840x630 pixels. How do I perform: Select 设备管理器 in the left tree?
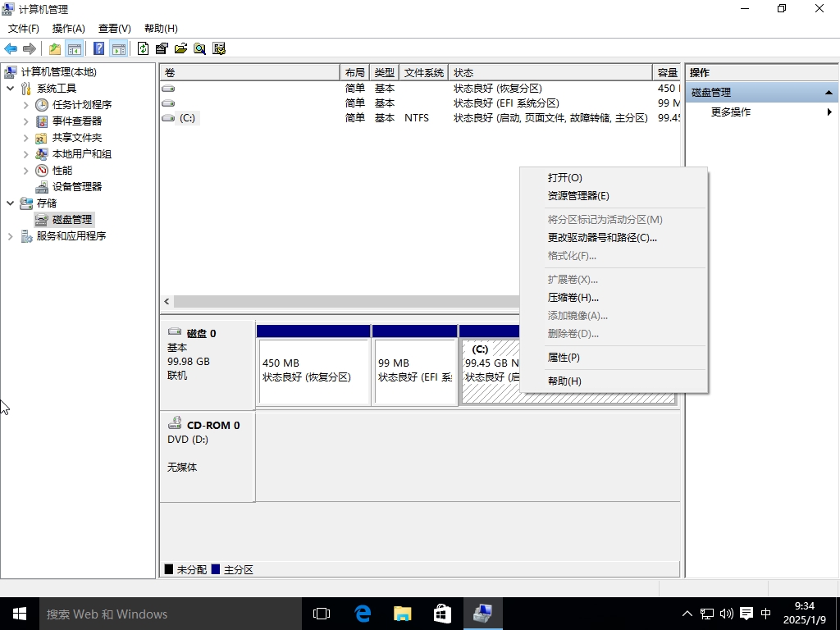coord(77,187)
